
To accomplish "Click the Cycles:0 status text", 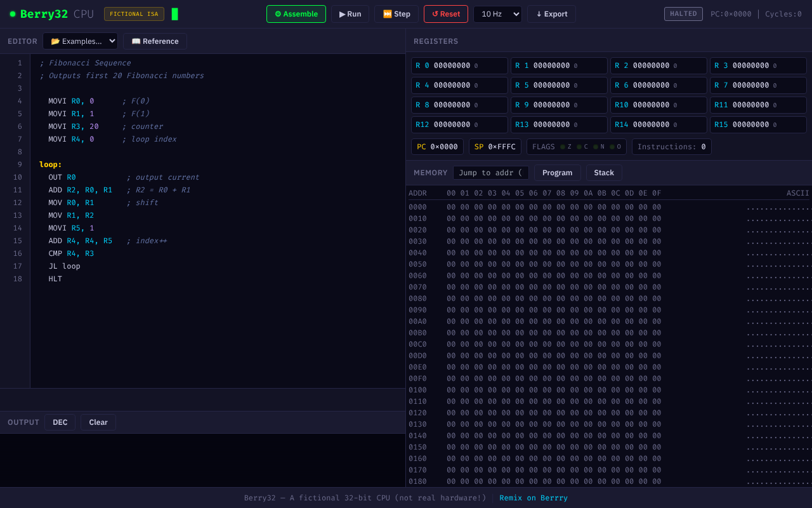I will 783,14.
